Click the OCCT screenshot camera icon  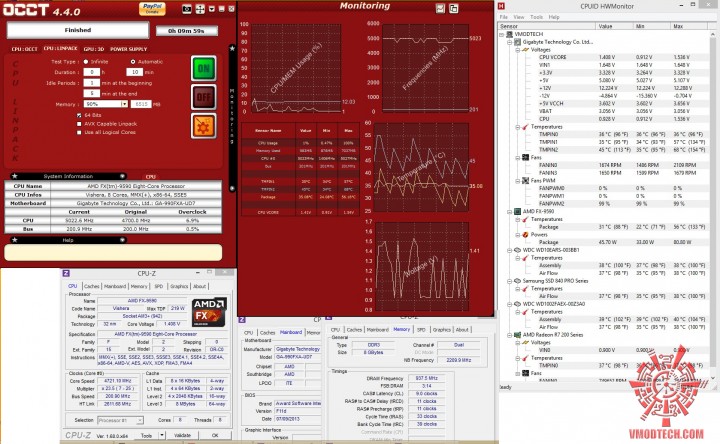187,9
